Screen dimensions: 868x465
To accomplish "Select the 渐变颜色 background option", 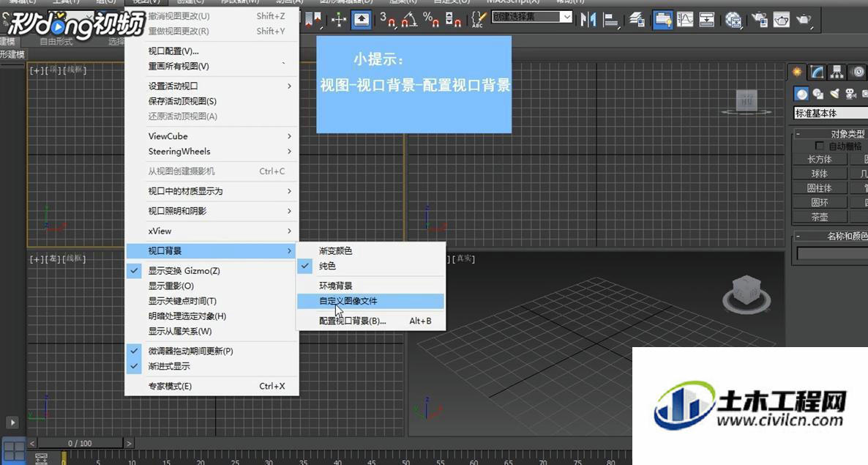I will pyautogui.click(x=371, y=250).
